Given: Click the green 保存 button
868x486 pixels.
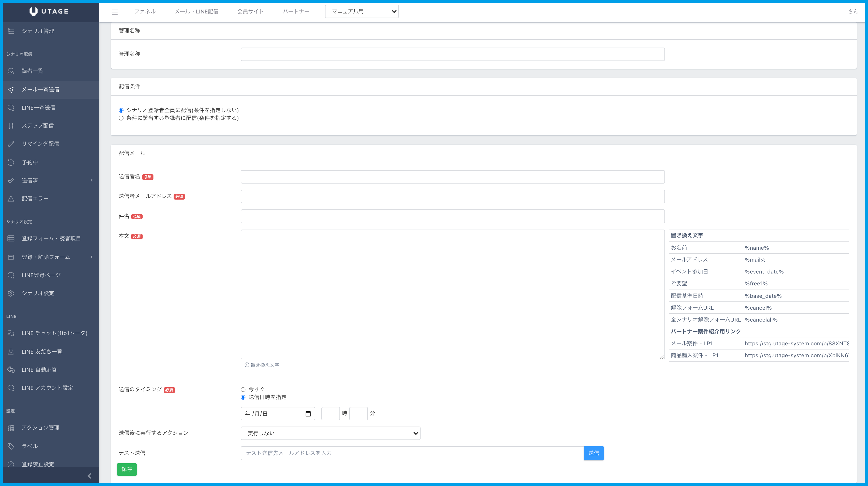Looking at the screenshot, I should pyautogui.click(x=126, y=469).
